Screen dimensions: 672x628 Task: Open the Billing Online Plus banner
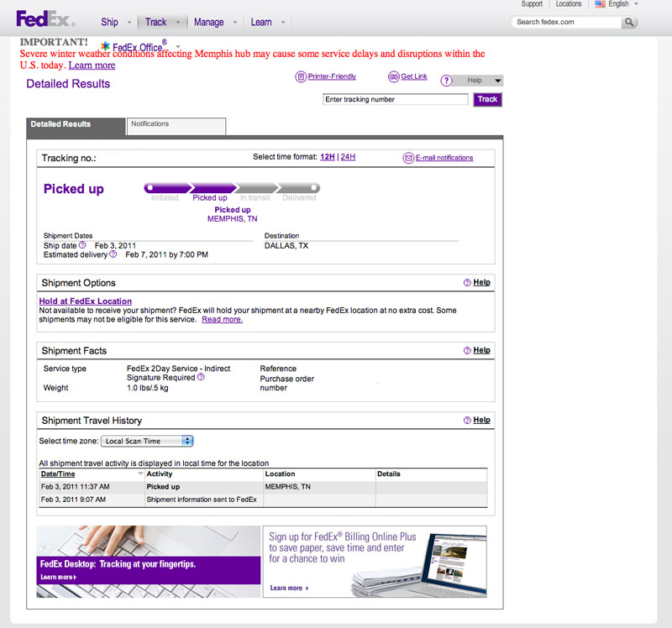(x=375, y=562)
